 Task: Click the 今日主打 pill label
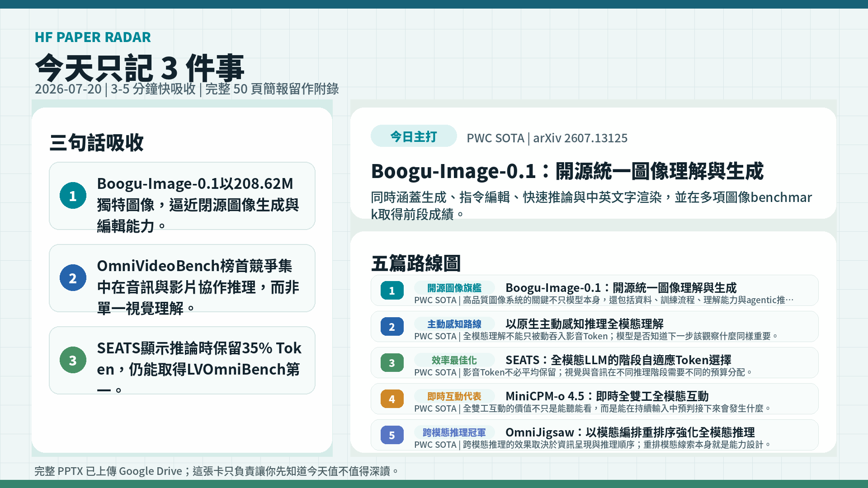point(414,136)
